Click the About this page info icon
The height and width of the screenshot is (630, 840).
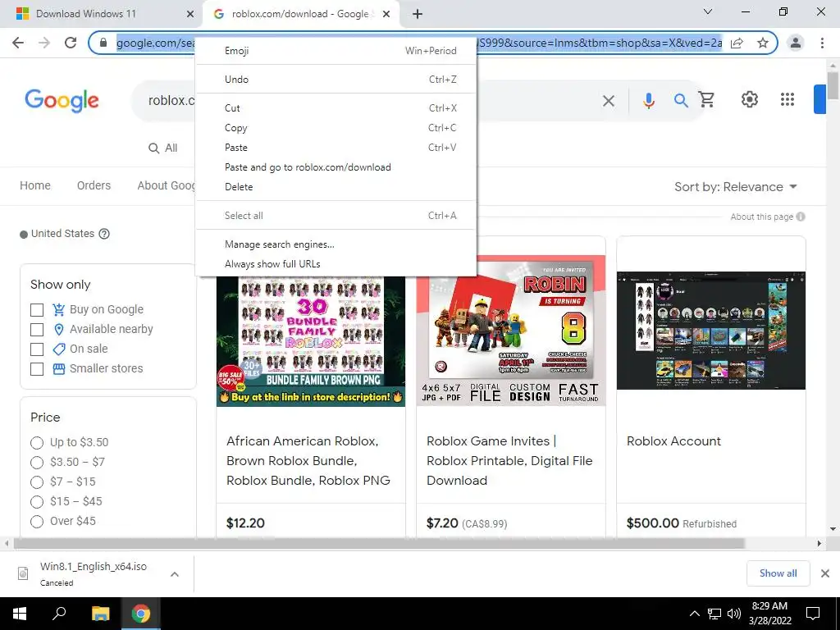[801, 217]
